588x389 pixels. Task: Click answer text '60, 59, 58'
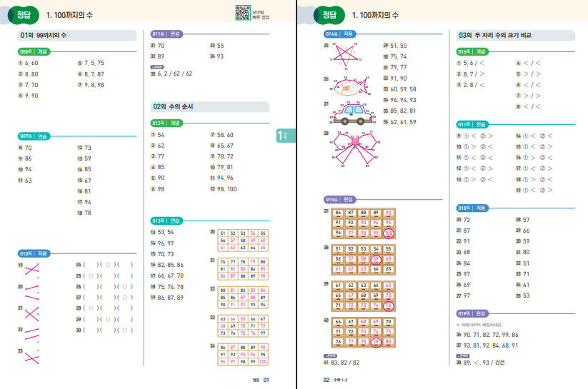coord(403,89)
